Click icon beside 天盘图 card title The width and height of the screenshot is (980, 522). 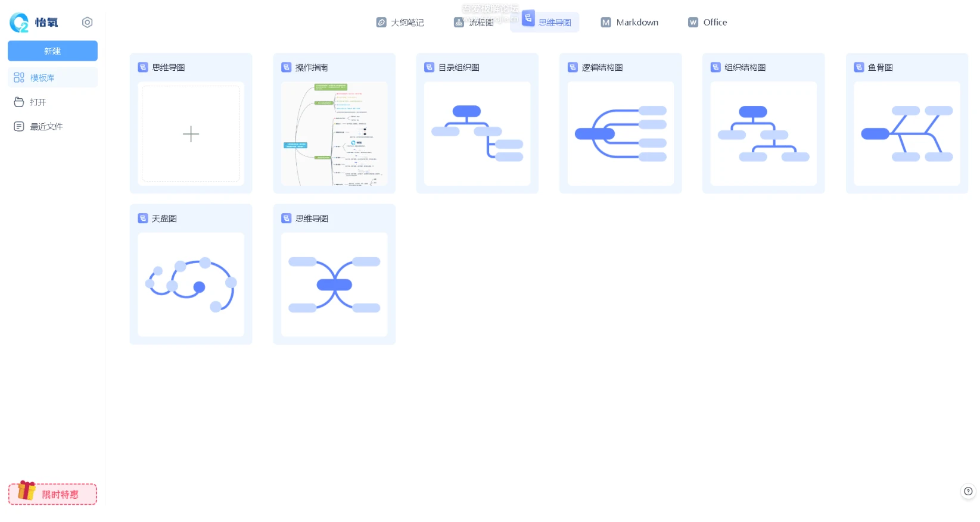click(x=143, y=218)
